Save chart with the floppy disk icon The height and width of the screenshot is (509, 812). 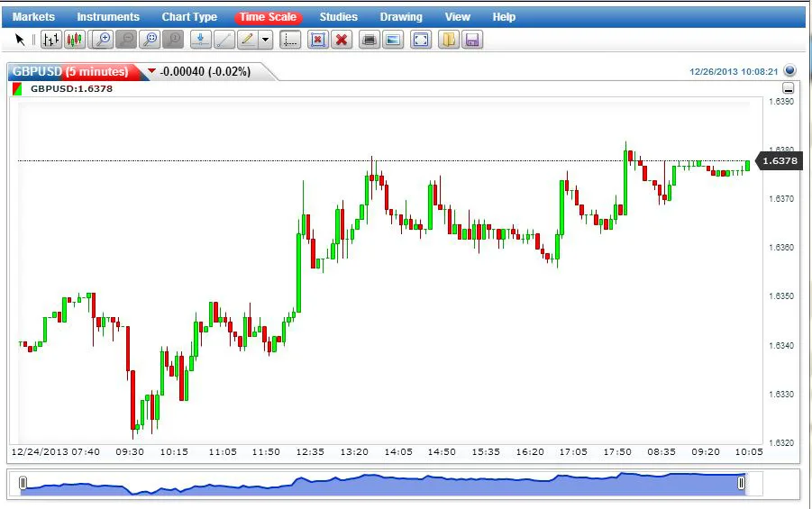472,40
